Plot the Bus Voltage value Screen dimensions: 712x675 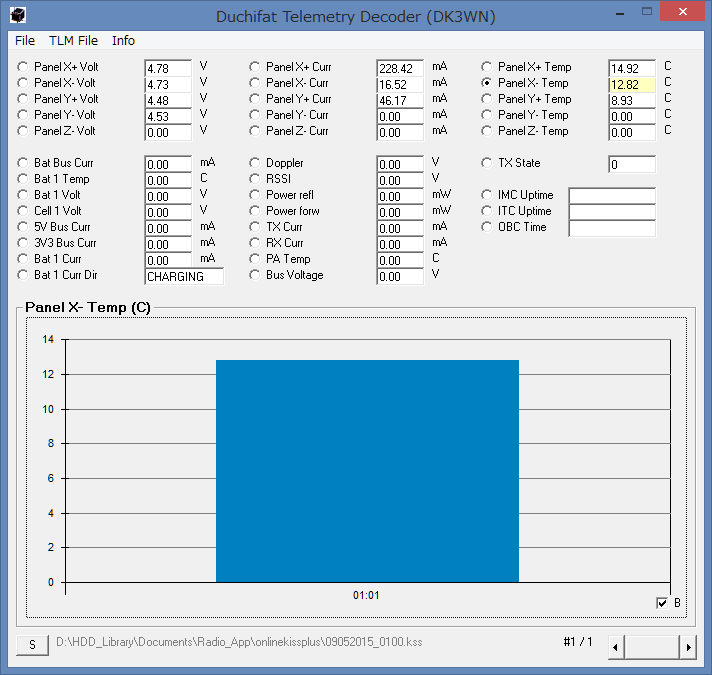[x=254, y=275]
